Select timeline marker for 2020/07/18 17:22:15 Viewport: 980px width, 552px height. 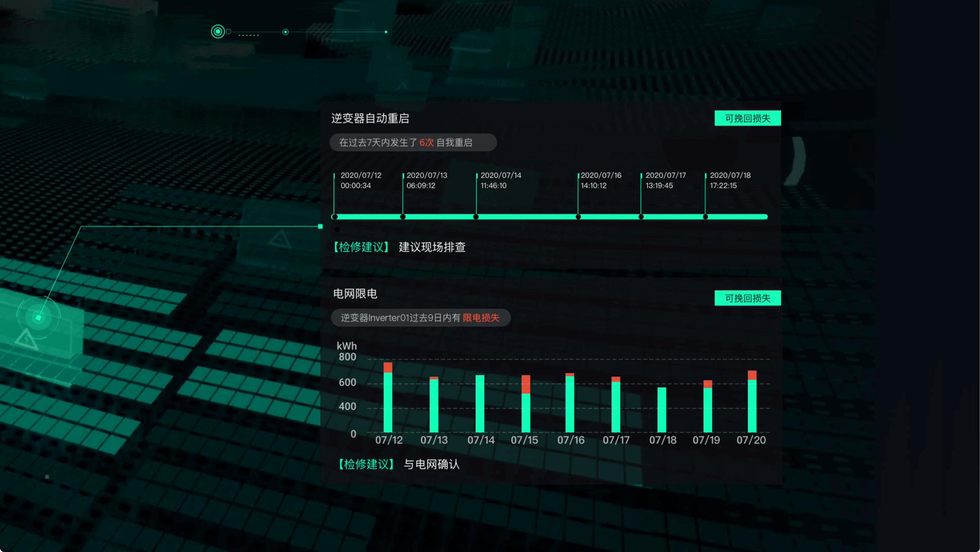705,216
